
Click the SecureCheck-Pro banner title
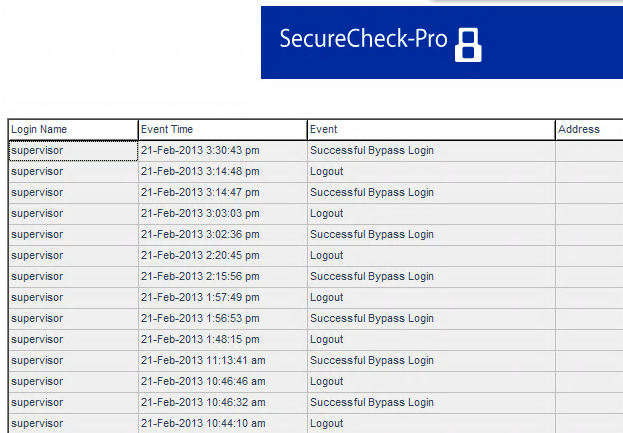363,39
